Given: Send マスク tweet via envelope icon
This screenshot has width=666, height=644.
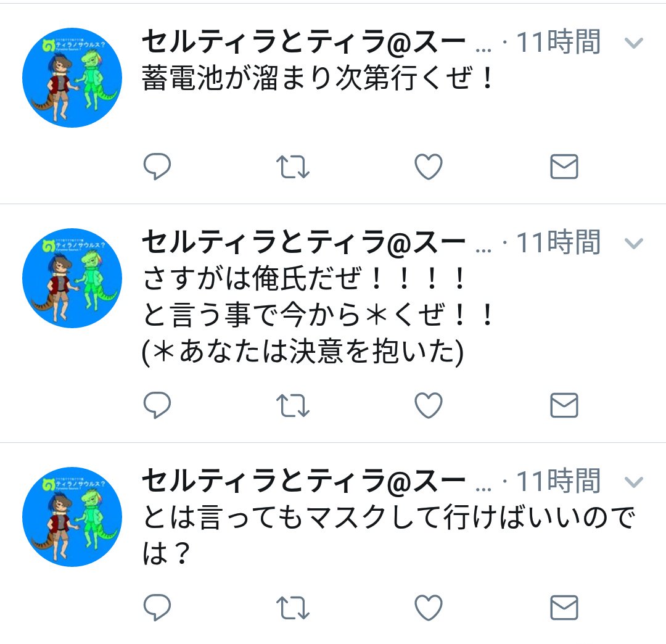Looking at the screenshot, I should [564, 608].
